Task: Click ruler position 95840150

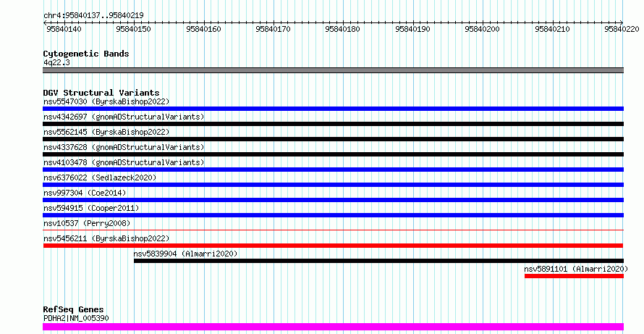Action: [133, 29]
